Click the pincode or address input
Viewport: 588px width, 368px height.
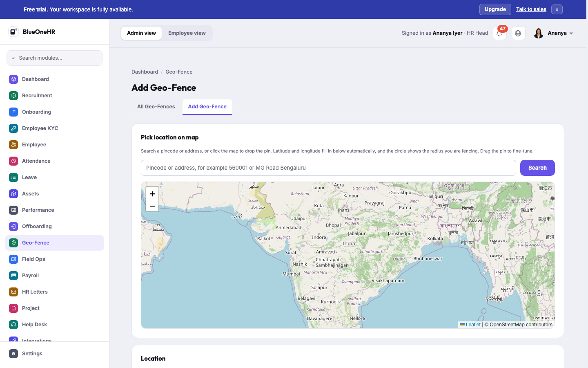coord(328,168)
